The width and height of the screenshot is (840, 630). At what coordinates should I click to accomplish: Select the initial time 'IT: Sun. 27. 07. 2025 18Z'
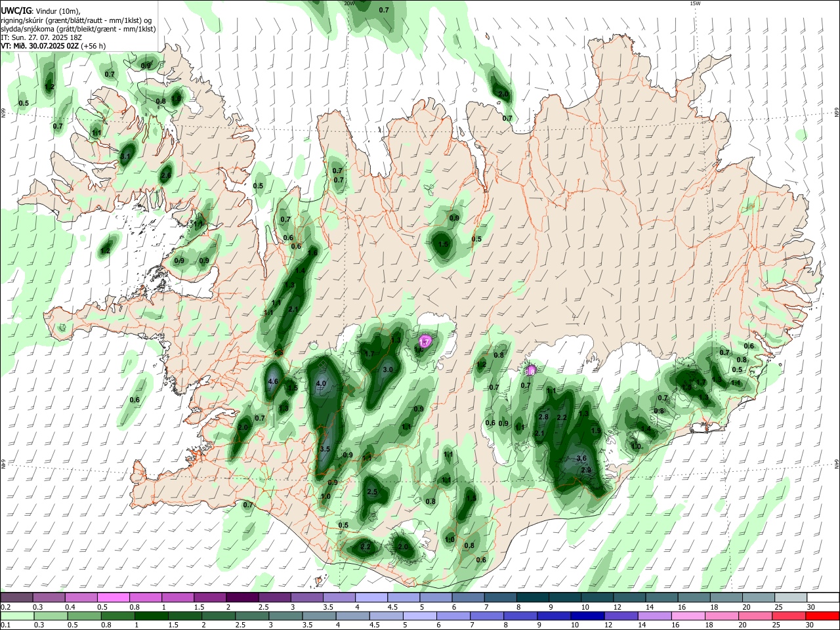tap(41, 37)
